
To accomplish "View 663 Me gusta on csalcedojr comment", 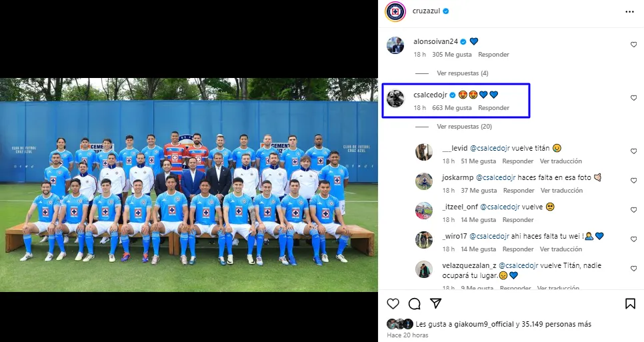I will [452, 107].
